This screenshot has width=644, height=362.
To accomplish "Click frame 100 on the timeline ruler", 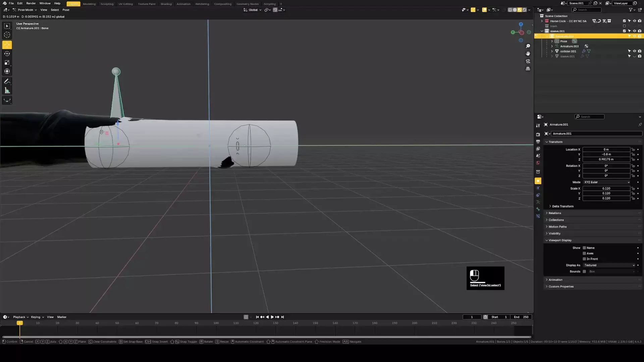I will coord(216,323).
